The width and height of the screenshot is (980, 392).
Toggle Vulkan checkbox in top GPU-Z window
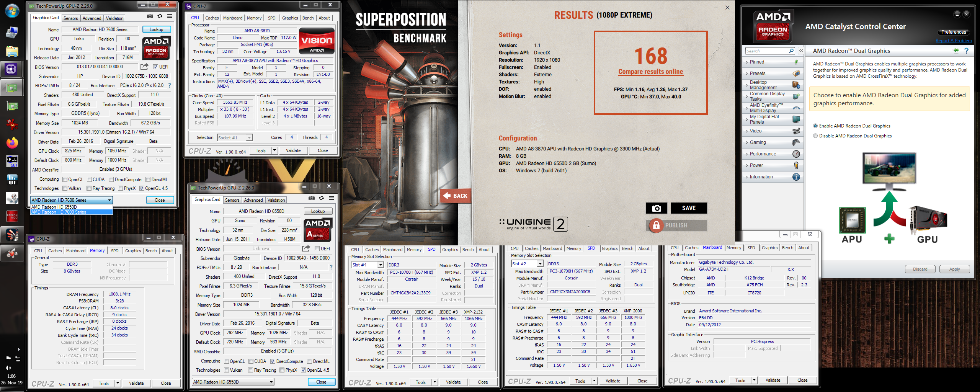click(x=65, y=188)
